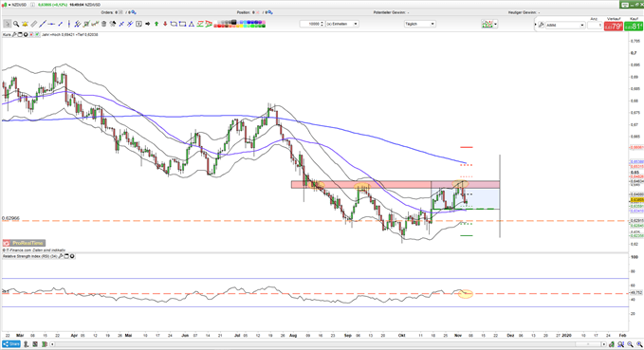Open the alert bell tool
This screenshot has width=644, height=350.
(25, 24)
